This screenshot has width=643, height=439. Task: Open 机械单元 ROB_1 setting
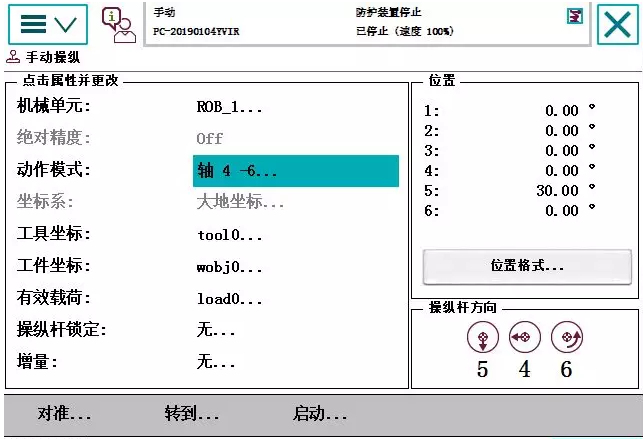click(229, 107)
